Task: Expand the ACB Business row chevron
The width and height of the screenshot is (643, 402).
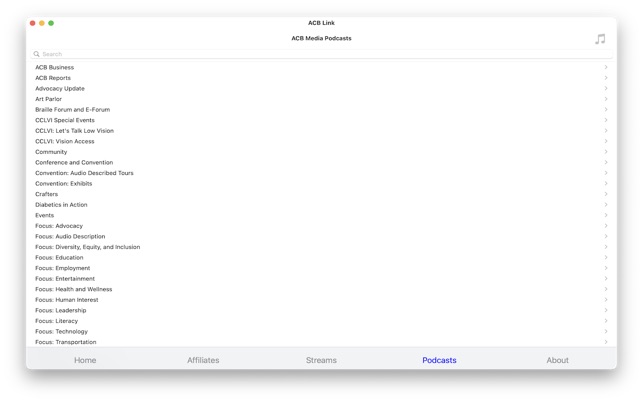Action: pos(606,67)
